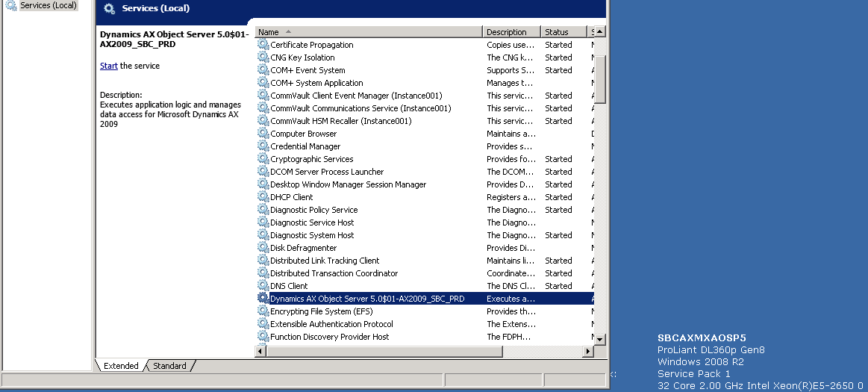Click the vertical scrollbar down arrow
This screenshot has height=392, width=868.
[599, 338]
